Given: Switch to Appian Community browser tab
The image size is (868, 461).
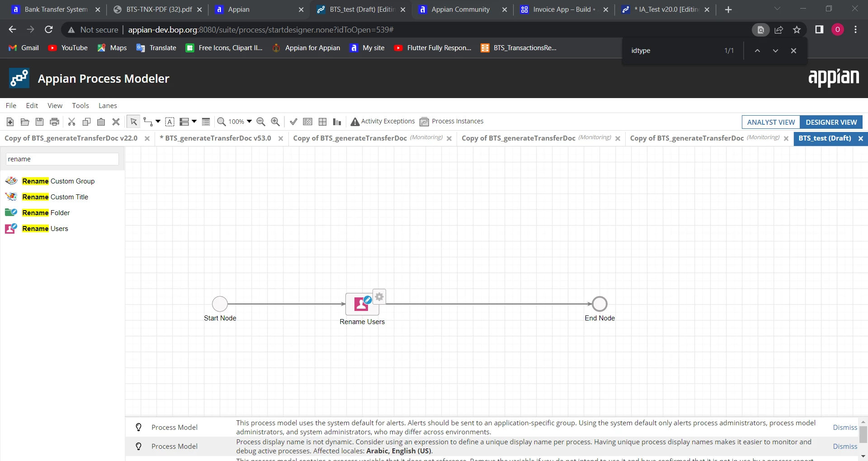Looking at the screenshot, I should (x=460, y=9).
